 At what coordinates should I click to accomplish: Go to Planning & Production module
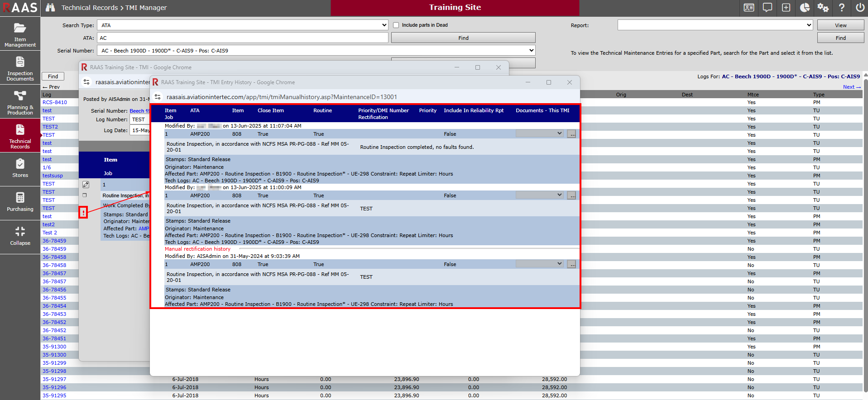point(20,102)
